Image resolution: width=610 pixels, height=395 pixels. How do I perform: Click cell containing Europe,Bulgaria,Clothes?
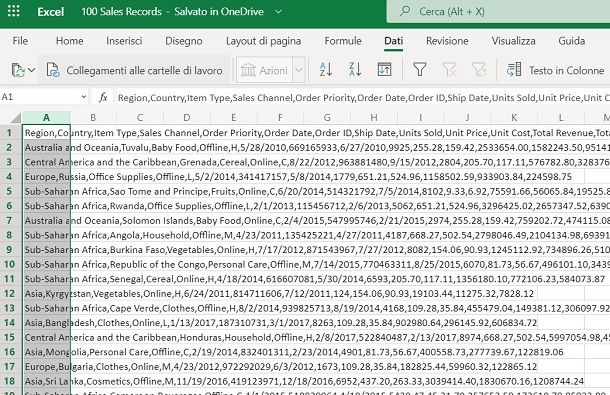pos(46,366)
